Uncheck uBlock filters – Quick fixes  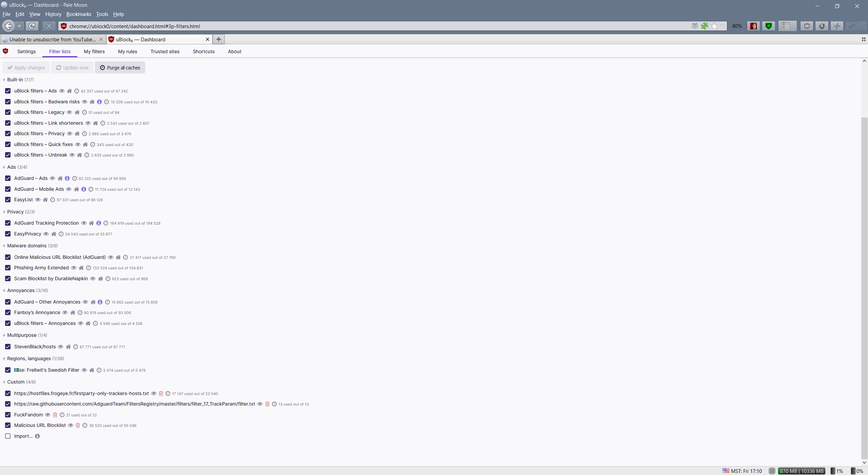[8, 145]
